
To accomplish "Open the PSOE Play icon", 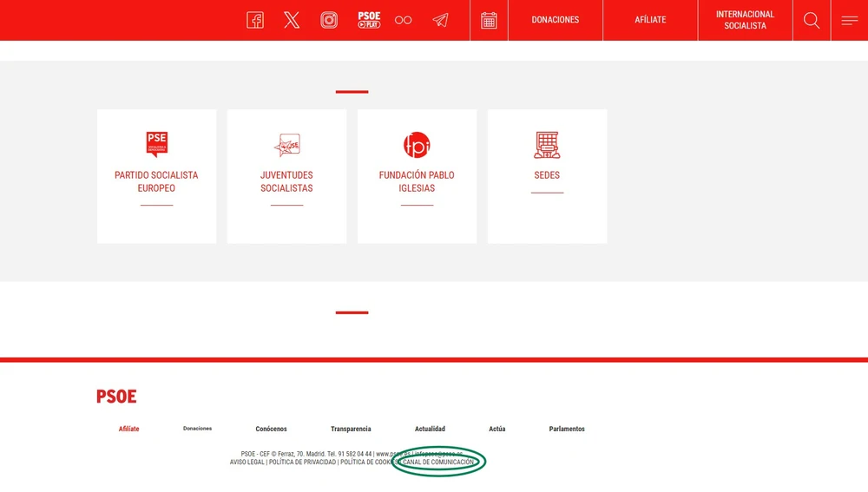I will click(369, 20).
